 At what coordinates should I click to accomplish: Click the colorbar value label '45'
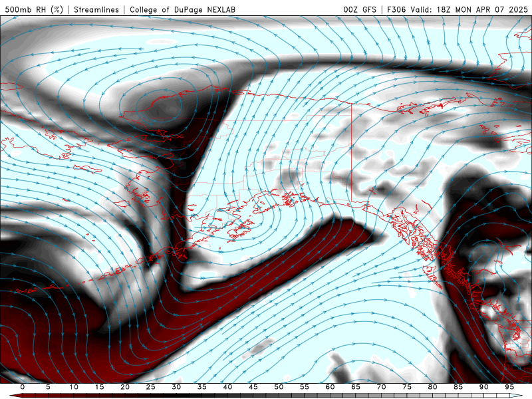click(x=253, y=387)
